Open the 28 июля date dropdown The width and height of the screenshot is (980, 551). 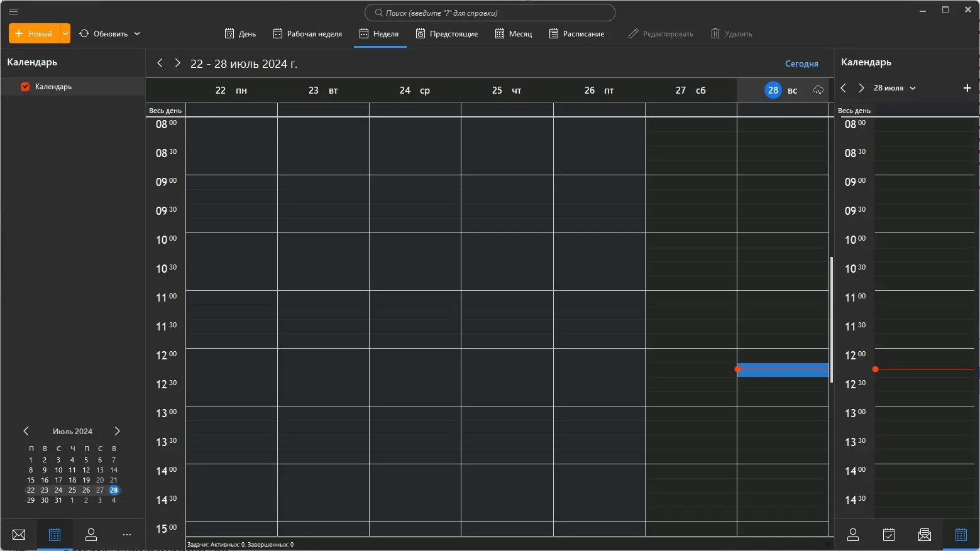coord(895,88)
